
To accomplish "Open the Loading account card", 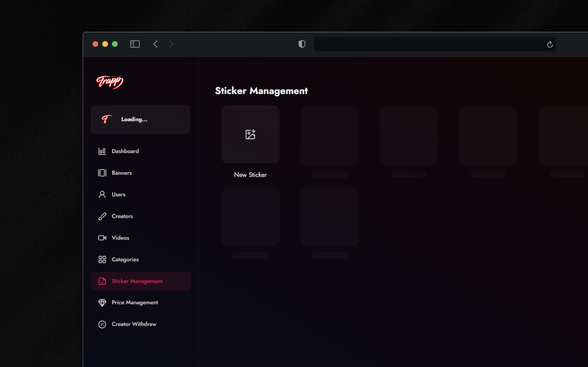I will [x=140, y=119].
